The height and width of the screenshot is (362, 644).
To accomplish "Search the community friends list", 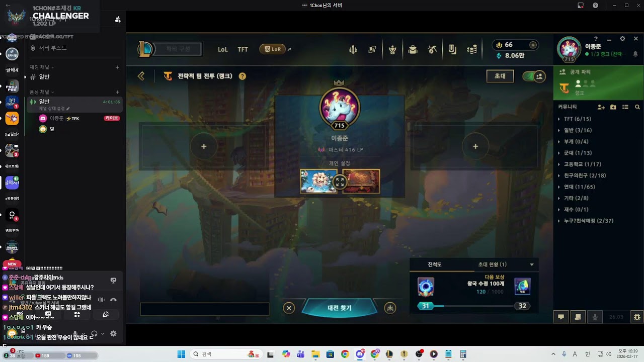I will point(637,107).
